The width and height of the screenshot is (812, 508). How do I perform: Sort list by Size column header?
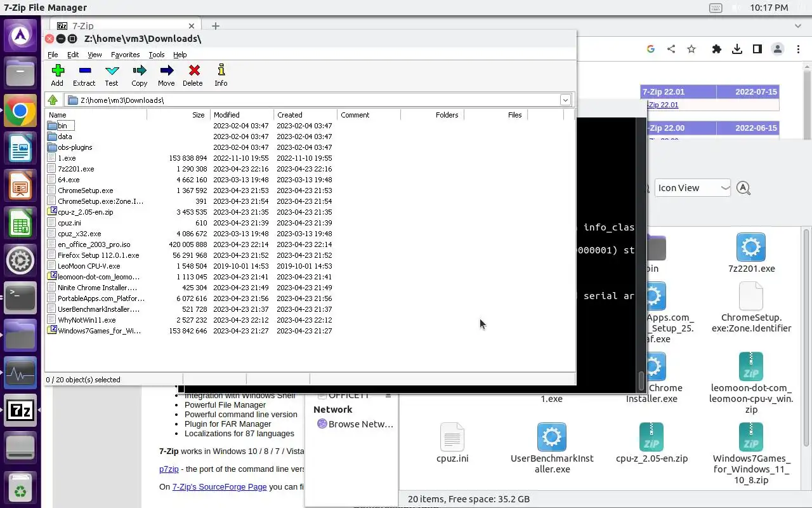(x=178, y=115)
